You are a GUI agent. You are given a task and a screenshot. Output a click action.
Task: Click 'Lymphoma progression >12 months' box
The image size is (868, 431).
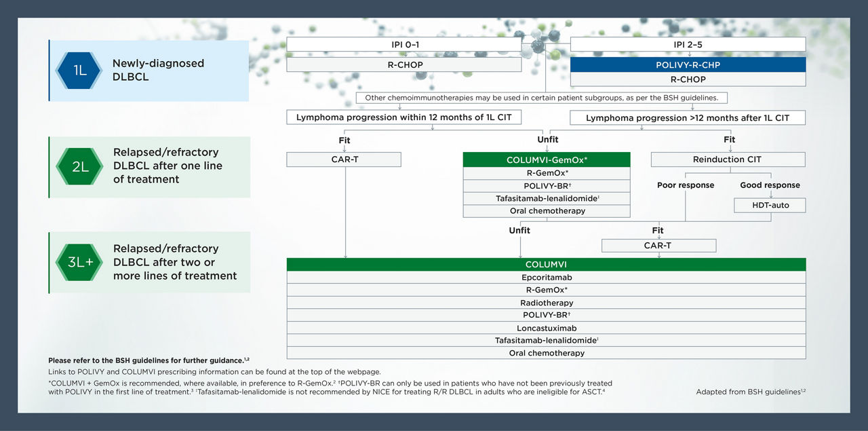click(688, 117)
